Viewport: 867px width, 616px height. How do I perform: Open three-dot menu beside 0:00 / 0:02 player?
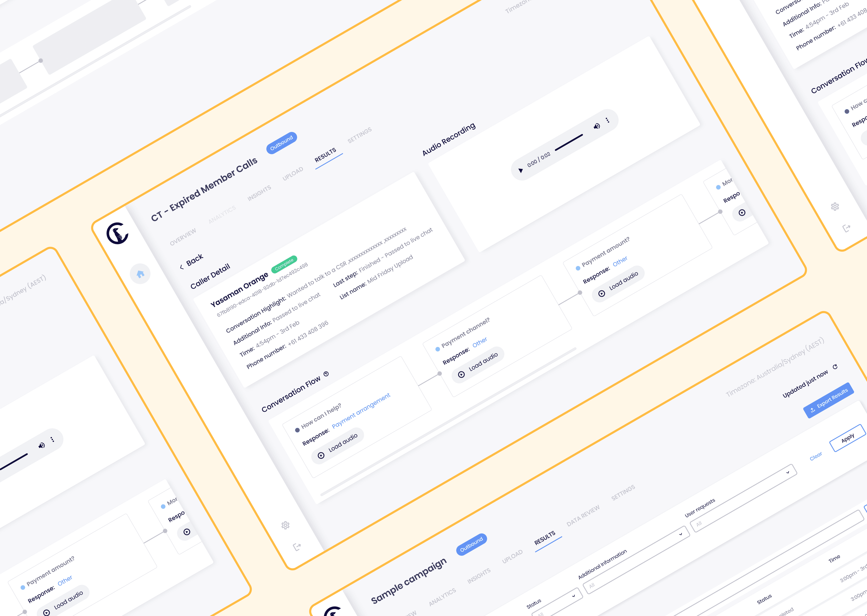pyautogui.click(x=607, y=120)
